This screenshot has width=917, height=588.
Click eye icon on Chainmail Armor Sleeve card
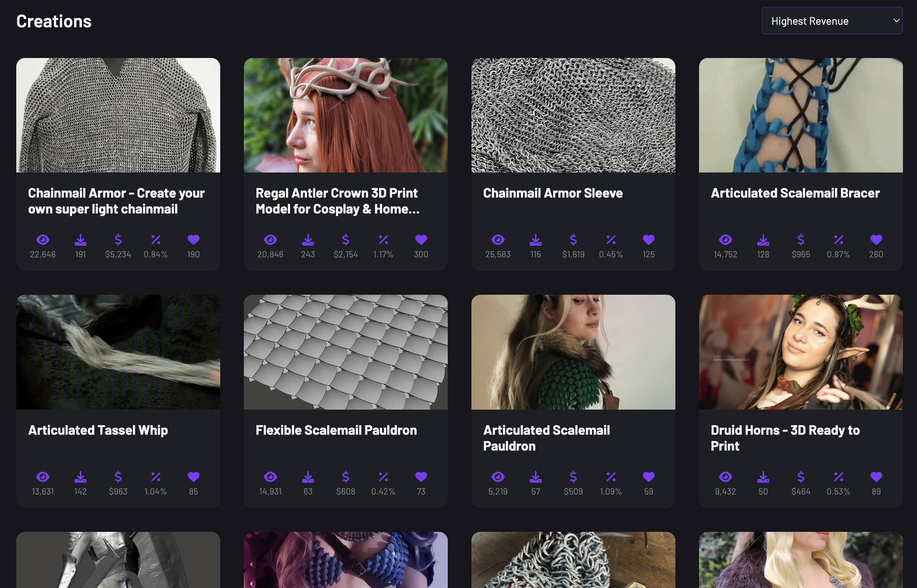498,240
